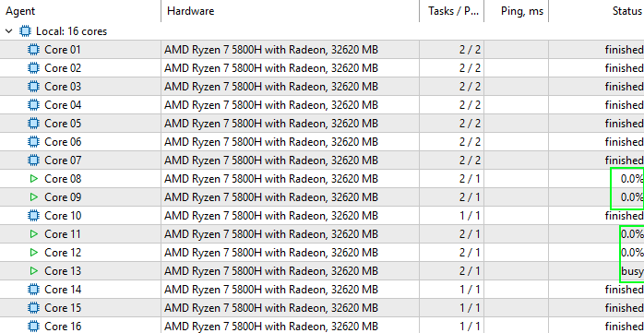Collapse the Local: 16 cores group
This screenshot has height=333, width=644.
(9, 31)
